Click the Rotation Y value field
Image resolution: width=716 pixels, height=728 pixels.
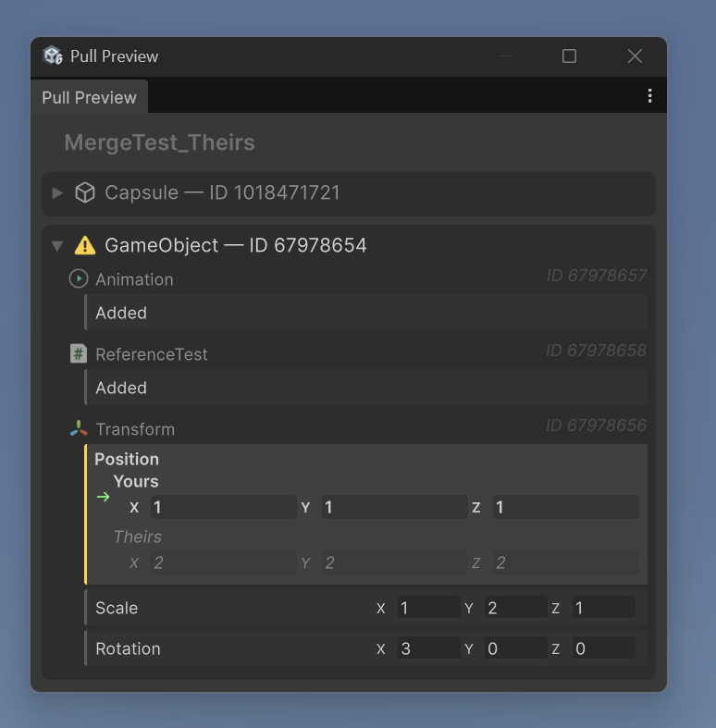point(515,648)
